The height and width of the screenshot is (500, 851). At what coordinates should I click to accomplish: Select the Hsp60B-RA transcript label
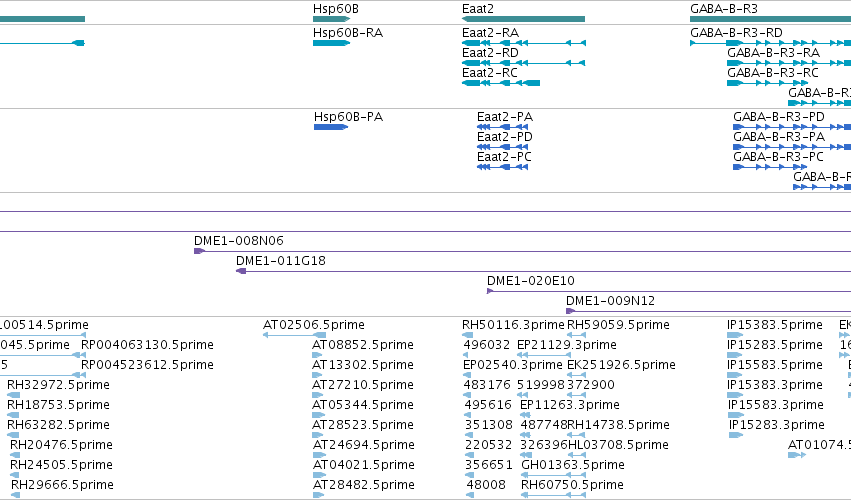(x=348, y=33)
